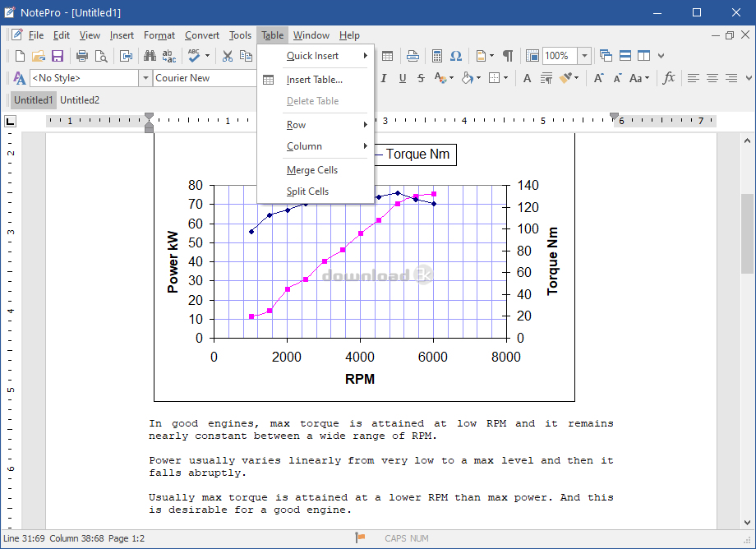Click the binoculars Find icon
Image resolution: width=756 pixels, height=549 pixels.
[x=150, y=56]
